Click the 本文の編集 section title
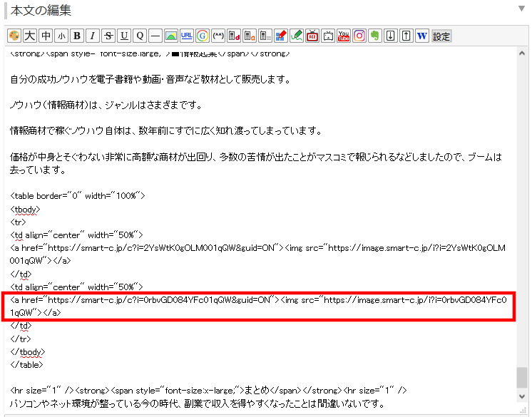Image resolution: width=532 pixels, height=417 pixels. tap(41, 11)
